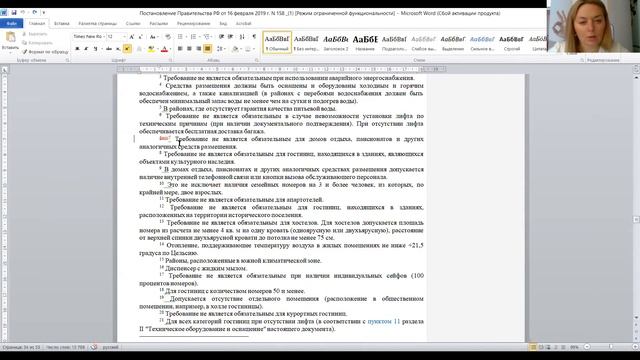
Task: Click the Вставить paste clipboard icon
Action: click(10, 38)
